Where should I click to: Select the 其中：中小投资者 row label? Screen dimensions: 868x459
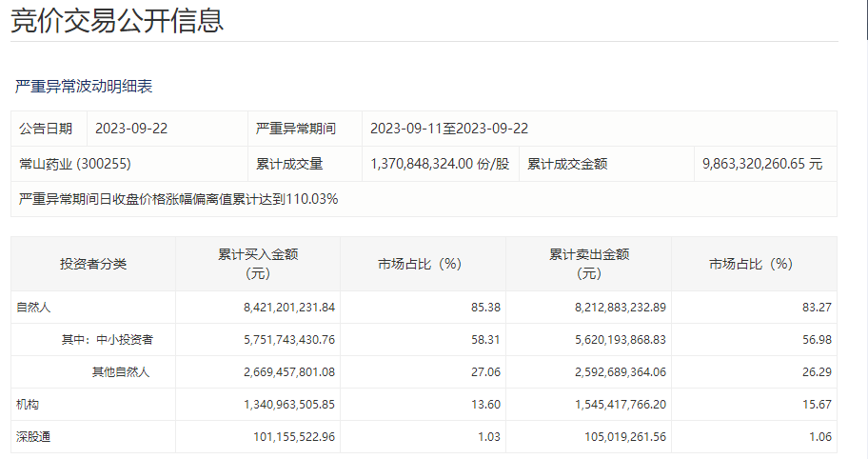[107, 340]
